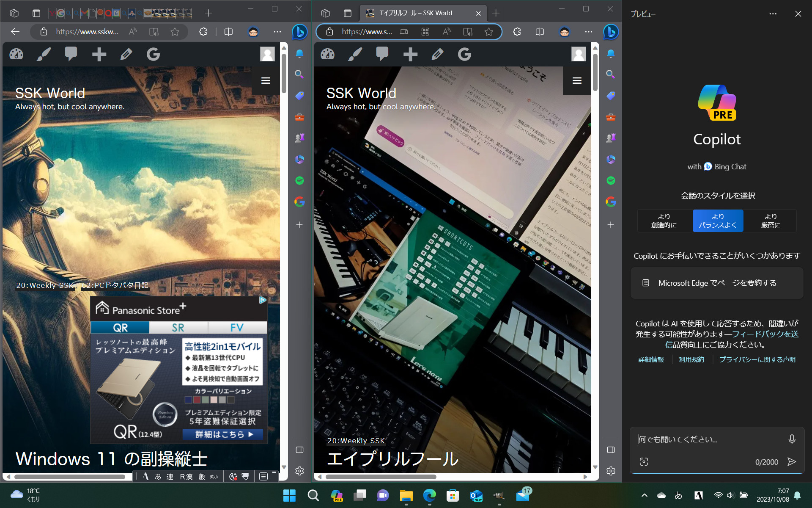Open Windows Start button on taskbar

pos(289,495)
